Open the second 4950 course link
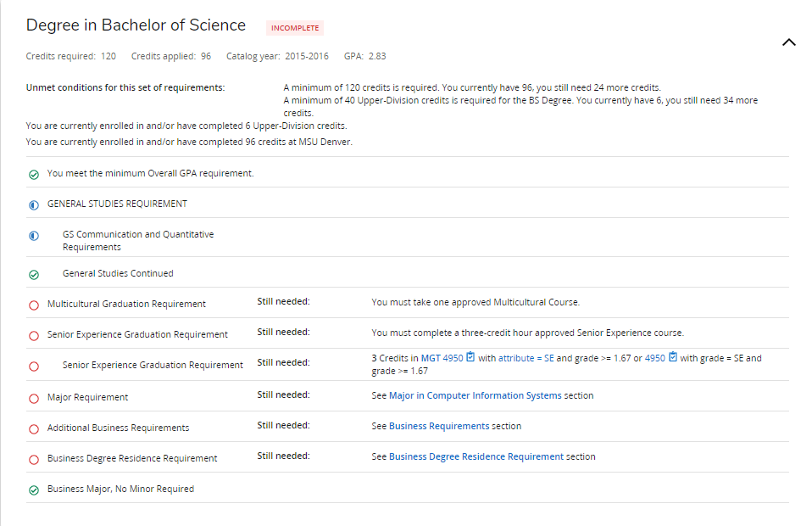 click(x=654, y=358)
